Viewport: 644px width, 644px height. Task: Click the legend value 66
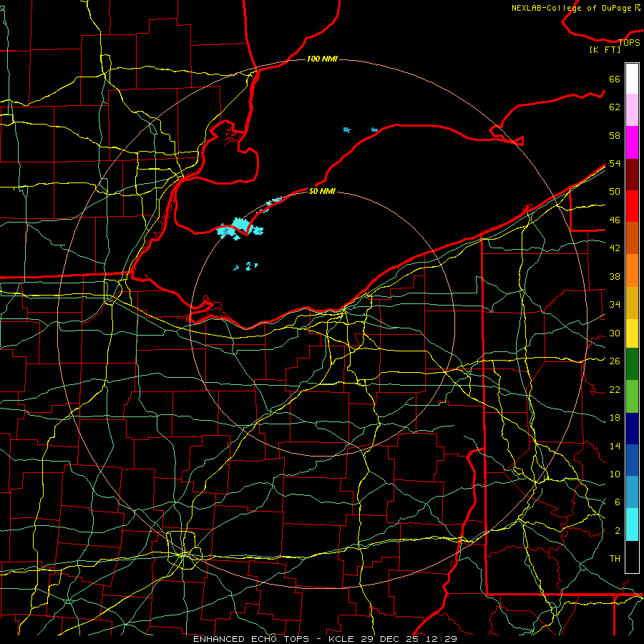coord(615,79)
